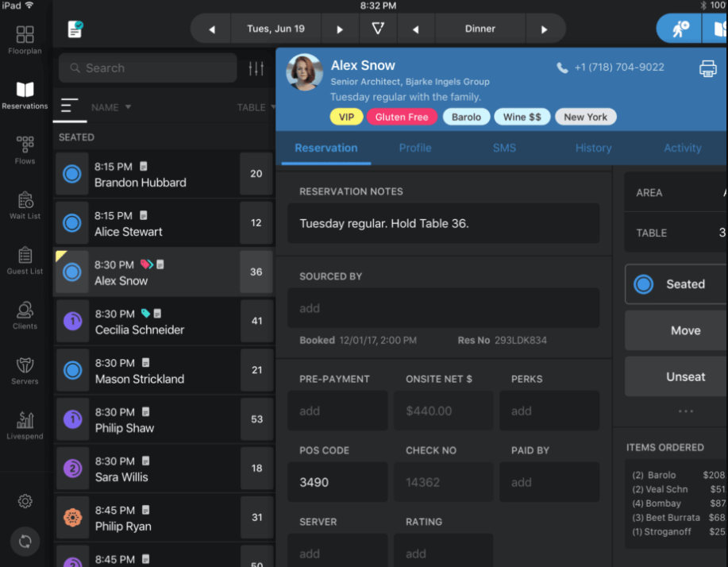Click the sync refresh icon
This screenshot has height=567, width=728.
25,542
